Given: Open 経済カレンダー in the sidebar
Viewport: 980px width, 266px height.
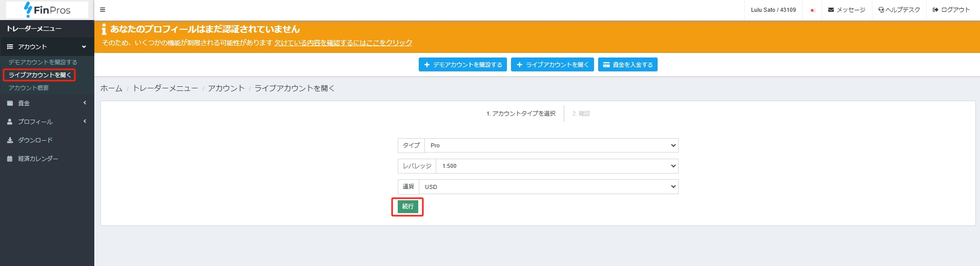Looking at the screenshot, I should (x=38, y=159).
